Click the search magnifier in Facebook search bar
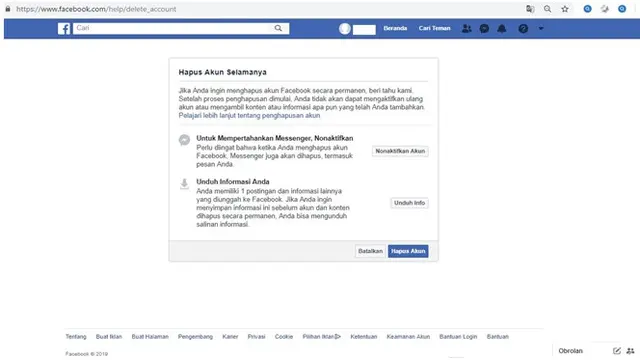The image size is (640, 360). pyautogui.click(x=278, y=28)
